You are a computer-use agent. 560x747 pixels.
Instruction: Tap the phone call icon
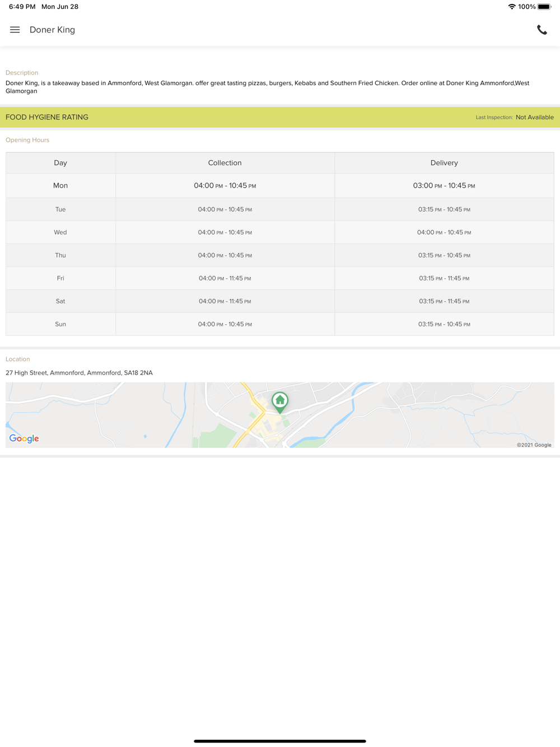(x=542, y=30)
